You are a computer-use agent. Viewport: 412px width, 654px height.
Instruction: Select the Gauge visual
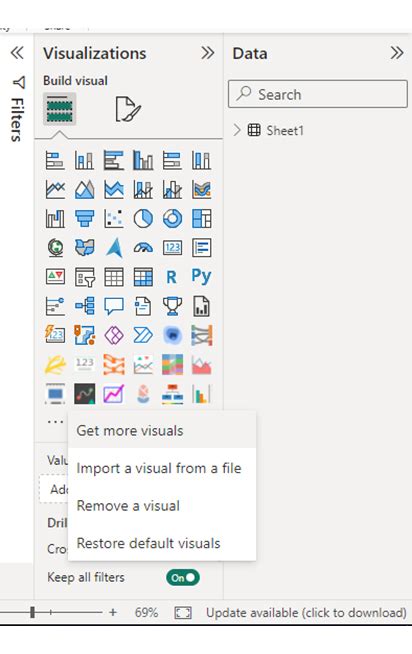[143, 248]
